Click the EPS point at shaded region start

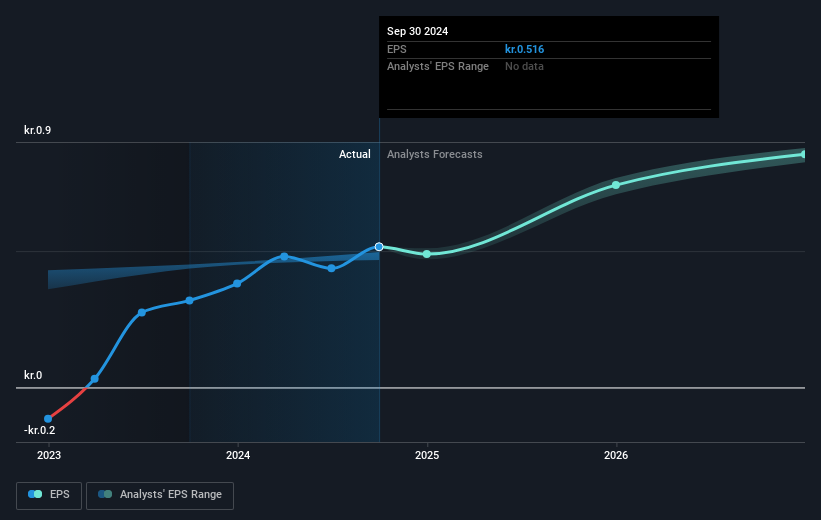pyautogui.click(x=190, y=301)
